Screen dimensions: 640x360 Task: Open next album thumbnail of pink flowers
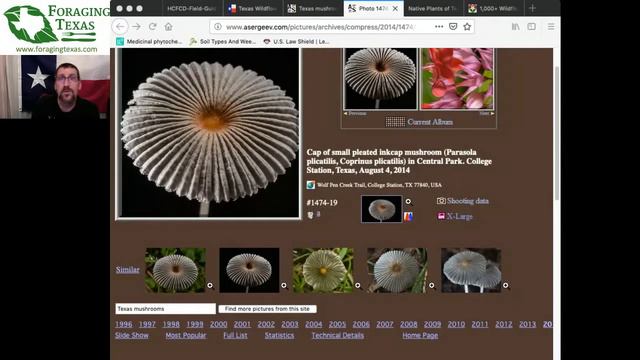pos(457,79)
